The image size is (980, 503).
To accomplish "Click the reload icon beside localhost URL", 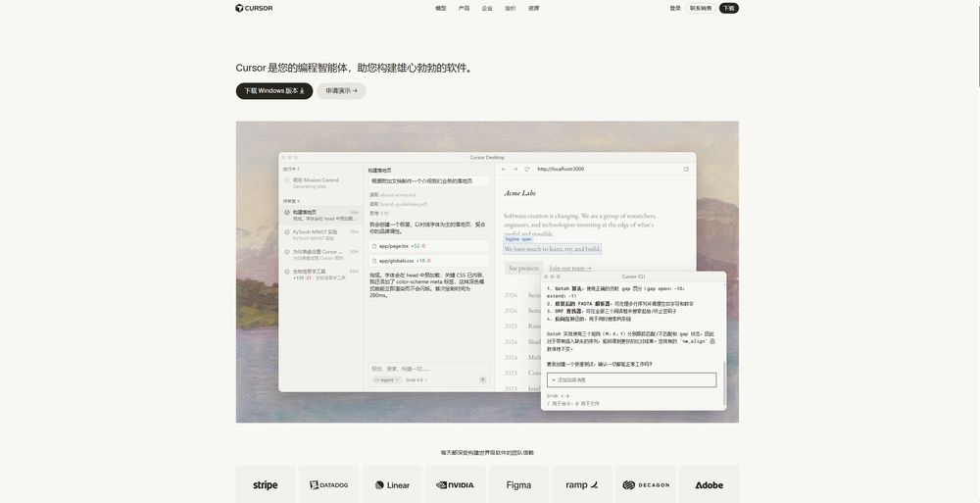I will [x=527, y=169].
